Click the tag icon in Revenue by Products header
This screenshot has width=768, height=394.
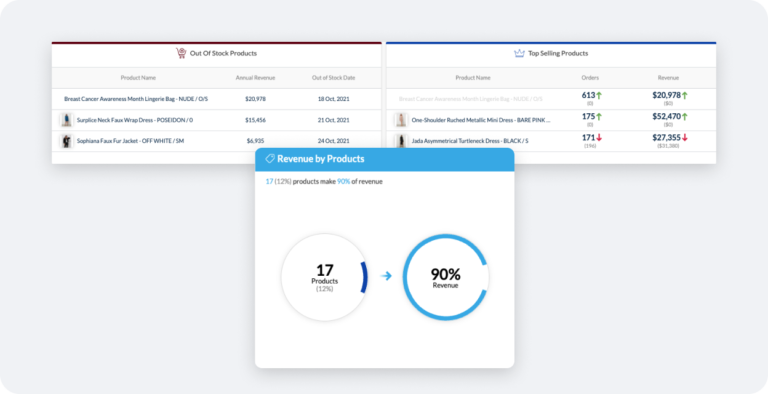(269, 159)
